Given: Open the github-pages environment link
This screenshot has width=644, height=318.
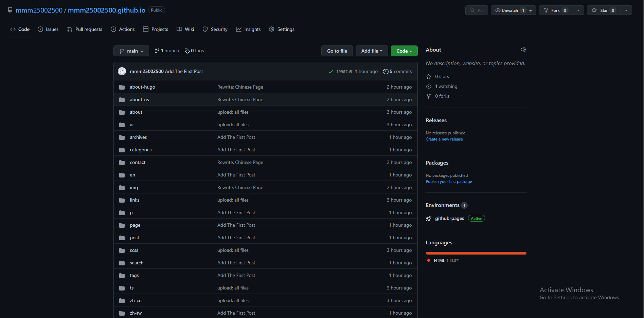Looking at the screenshot, I should click(x=449, y=219).
